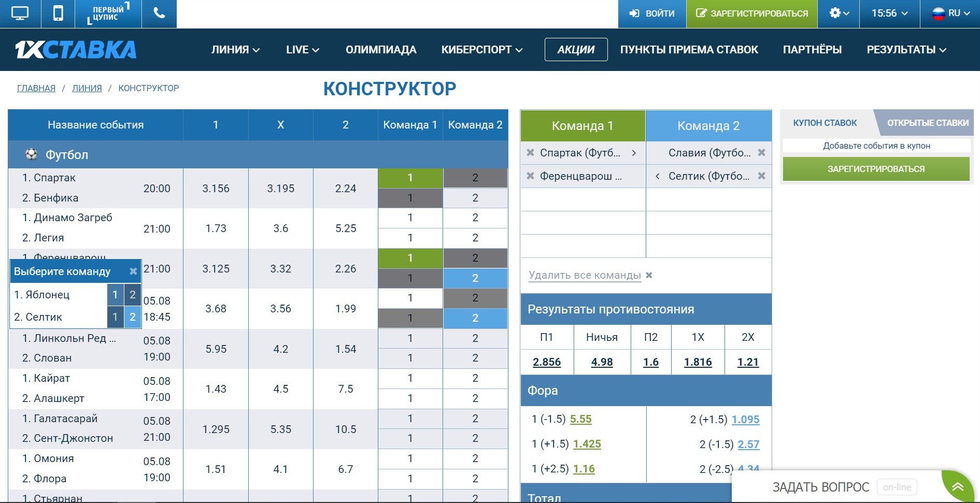
Task: Assign Кайрат to Команда 1
Action: coord(410,378)
